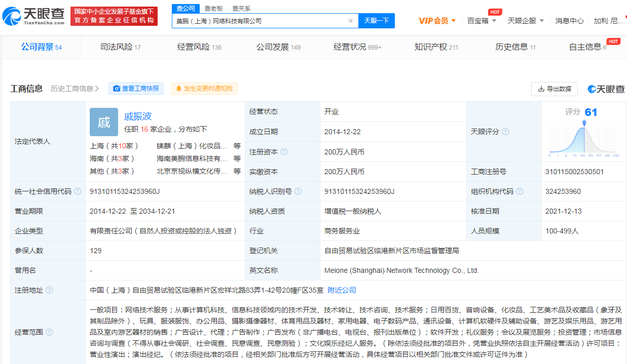
Task: Open 百宝箱 dropdown menu
Action: (482, 21)
